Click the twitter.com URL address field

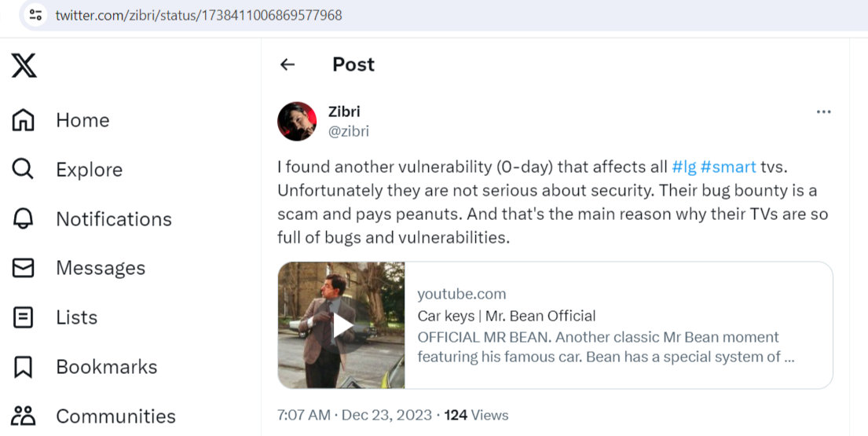pos(199,15)
